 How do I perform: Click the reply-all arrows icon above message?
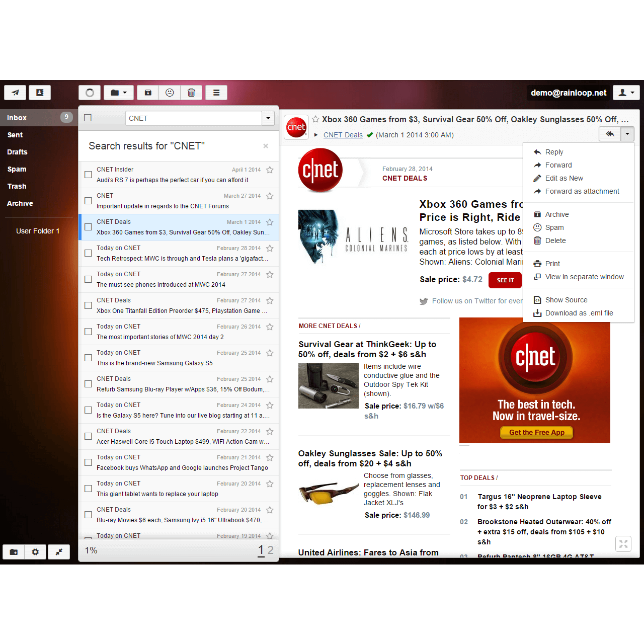point(610,134)
